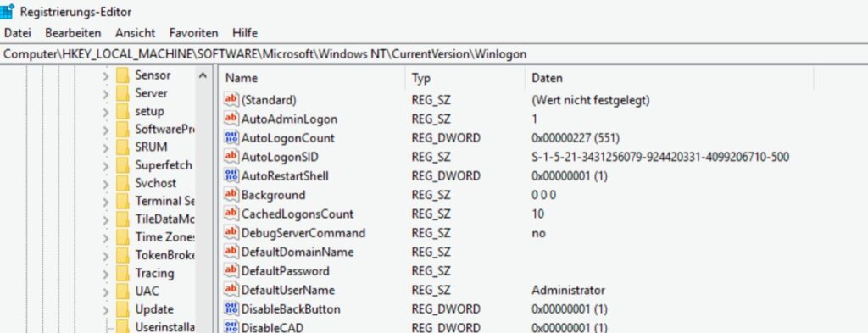The height and width of the screenshot is (333, 868).
Task: Open the Ansicht menu
Action: coord(135,33)
